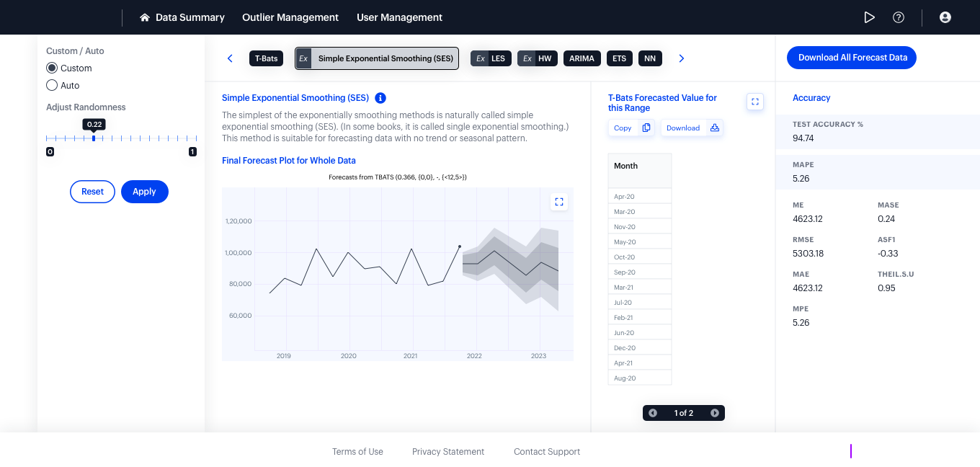Open Data Summary in navigation bar
Image resolution: width=980 pixels, height=467 pixels.
(190, 17)
